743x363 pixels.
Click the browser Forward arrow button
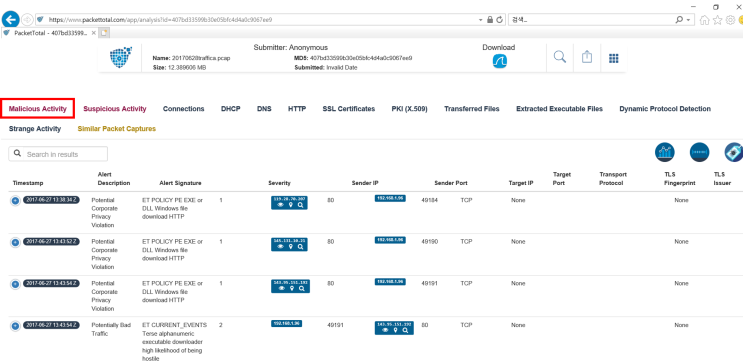pos(27,20)
